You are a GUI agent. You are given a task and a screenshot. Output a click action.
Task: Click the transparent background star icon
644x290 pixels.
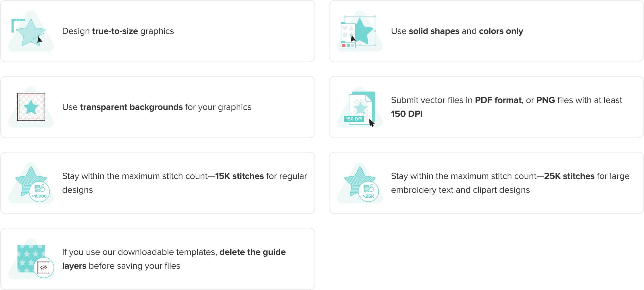(x=31, y=107)
